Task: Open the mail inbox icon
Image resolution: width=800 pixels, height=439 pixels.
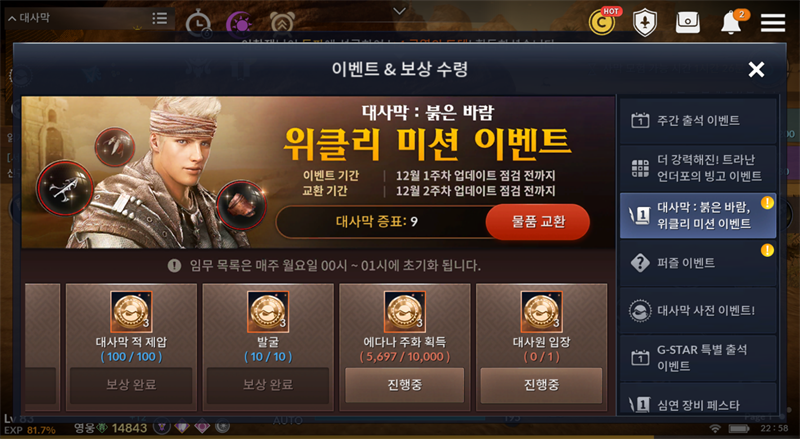Action: (x=687, y=22)
